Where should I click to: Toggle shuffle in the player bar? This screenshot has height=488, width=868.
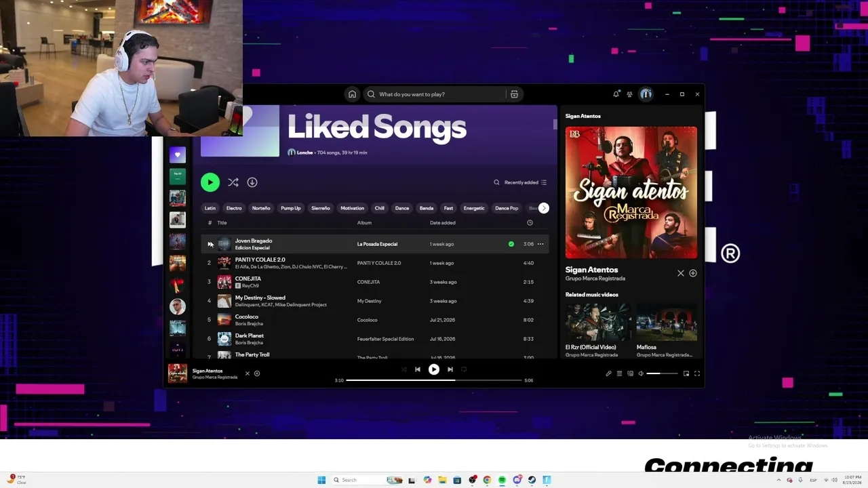tap(404, 369)
